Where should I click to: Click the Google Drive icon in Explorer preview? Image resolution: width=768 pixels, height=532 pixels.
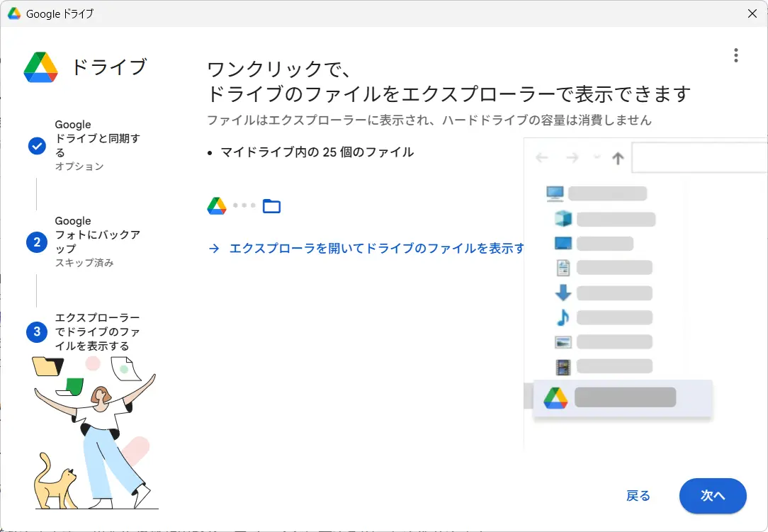coord(555,398)
